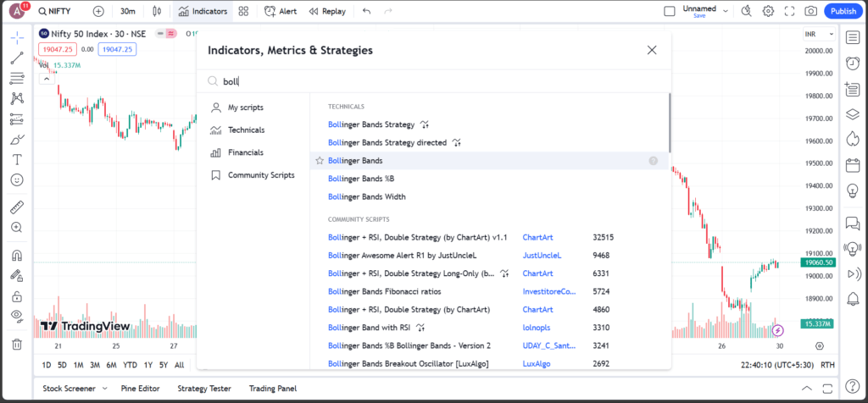Viewport: 868px width, 403px height.
Task: Click the trash remove objects icon
Action: tap(16, 344)
